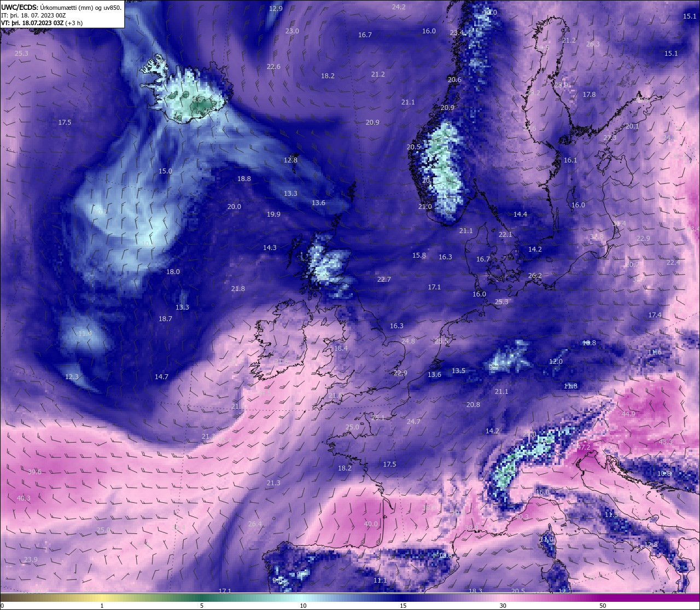Select the 24.2 value at the top edge
The image size is (700, 610).
[399, 7]
